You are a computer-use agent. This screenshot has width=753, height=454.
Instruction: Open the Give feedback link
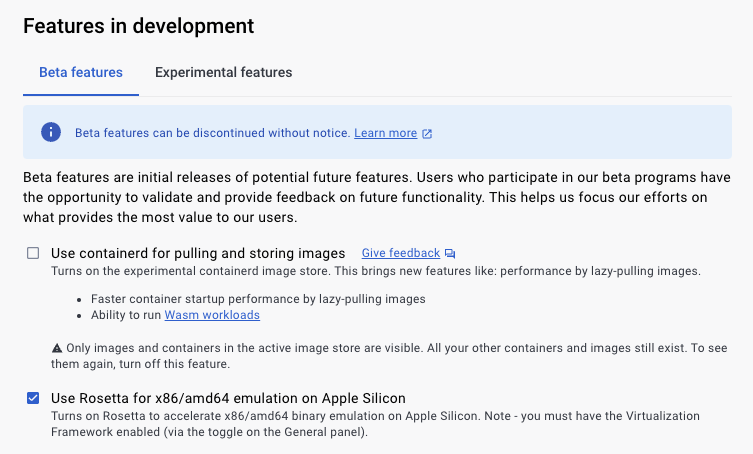400,253
